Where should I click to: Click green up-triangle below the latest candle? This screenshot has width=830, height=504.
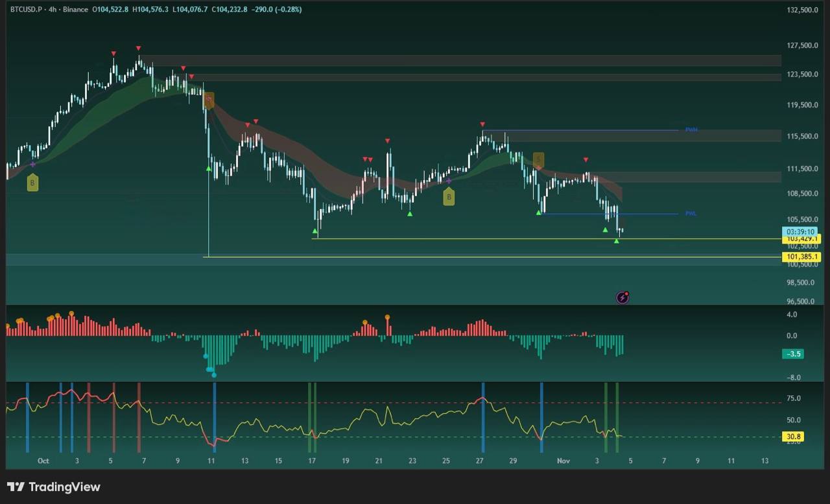[x=617, y=241]
